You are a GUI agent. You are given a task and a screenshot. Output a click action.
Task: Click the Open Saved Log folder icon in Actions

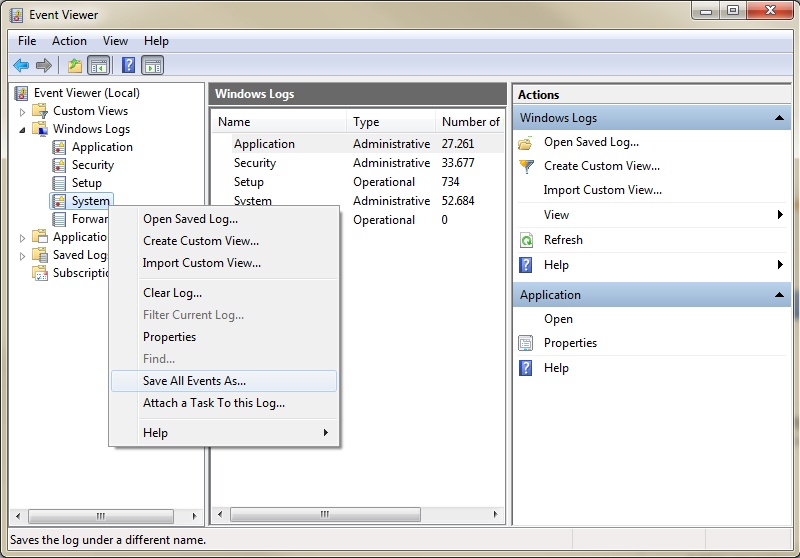pyautogui.click(x=526, y=142)
